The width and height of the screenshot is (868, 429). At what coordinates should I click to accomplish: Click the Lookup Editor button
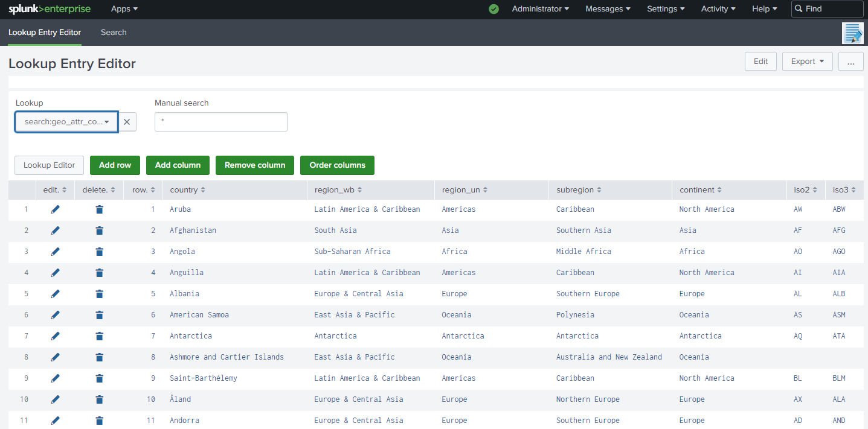pyautogui.click(x=49, y=165)
